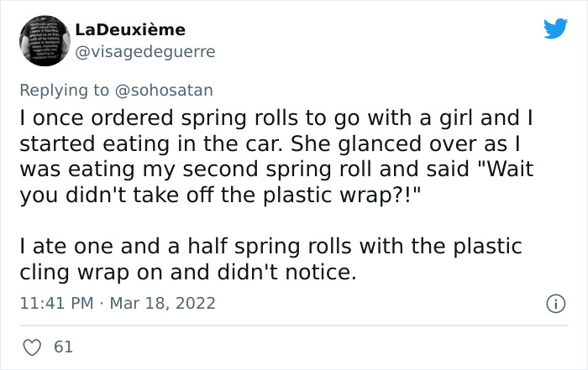The height and width of the screenshot is (370, 588).
Task: Open the tweet info icon
Action: pos(554,303)
